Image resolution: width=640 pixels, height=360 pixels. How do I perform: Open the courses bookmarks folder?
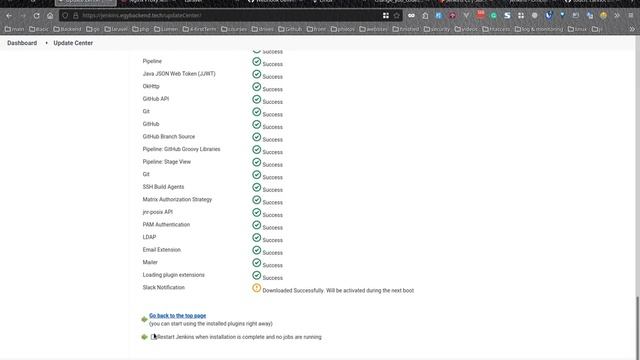pyautogui.click(x=234, y=29)
